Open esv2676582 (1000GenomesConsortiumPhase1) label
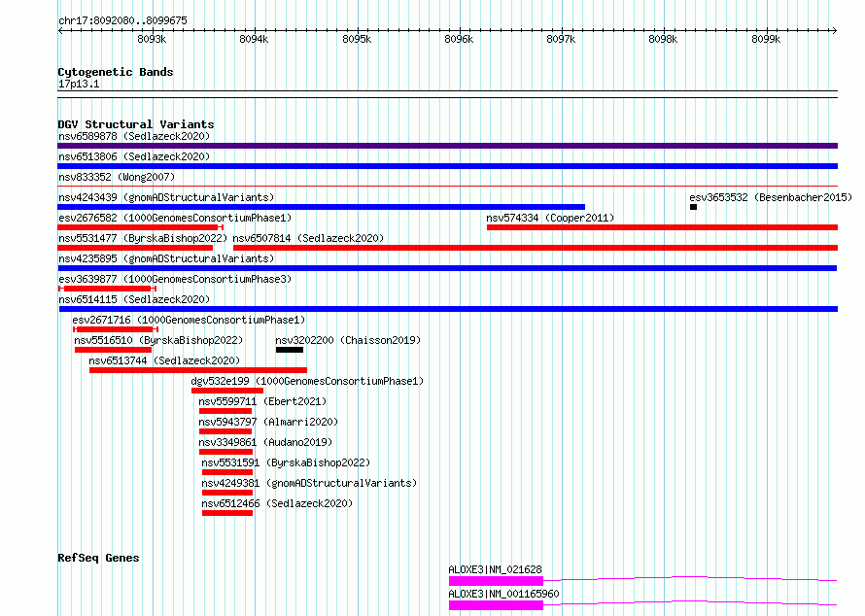Image resolution: width=865 pixels, height=616 pixels. click(x=175, y=218)
